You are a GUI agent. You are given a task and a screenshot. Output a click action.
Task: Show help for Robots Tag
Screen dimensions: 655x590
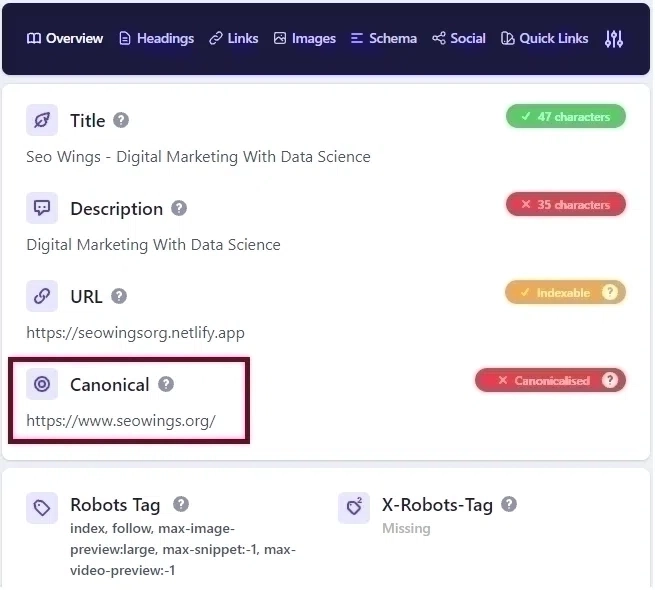(181, 504)
